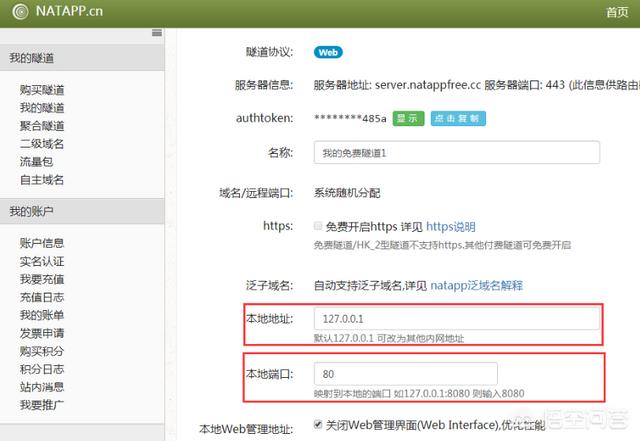Open 聚合隧道 in the sidebar

pyautogui.click(x=42, y=126)
